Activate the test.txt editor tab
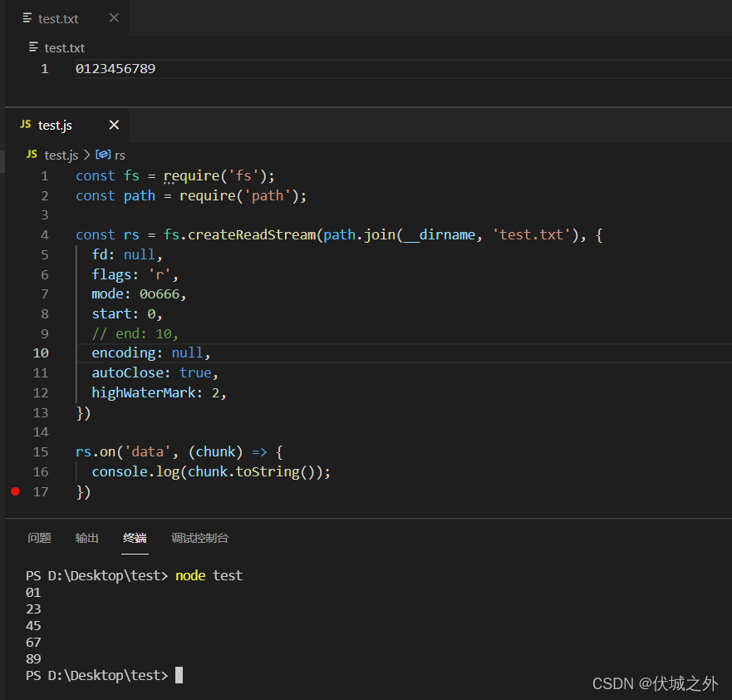The image size is (732, 700). (58, 18)
